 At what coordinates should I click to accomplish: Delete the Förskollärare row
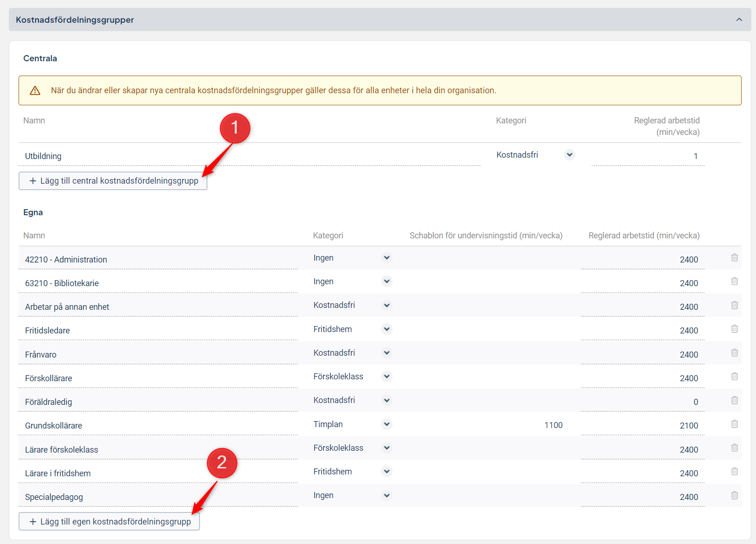(735, 376)
